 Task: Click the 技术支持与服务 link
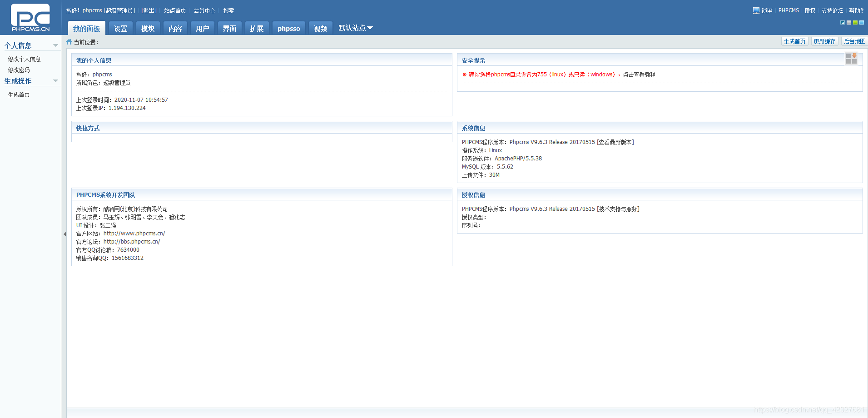pyautogui.click(x=618, y=209)
